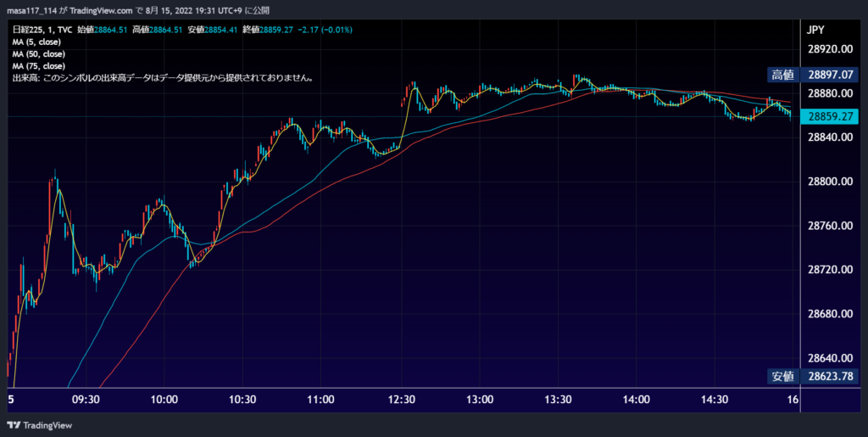Click the 28800.00 price axis label
868x437 pixels.
[x=830, y=182]
